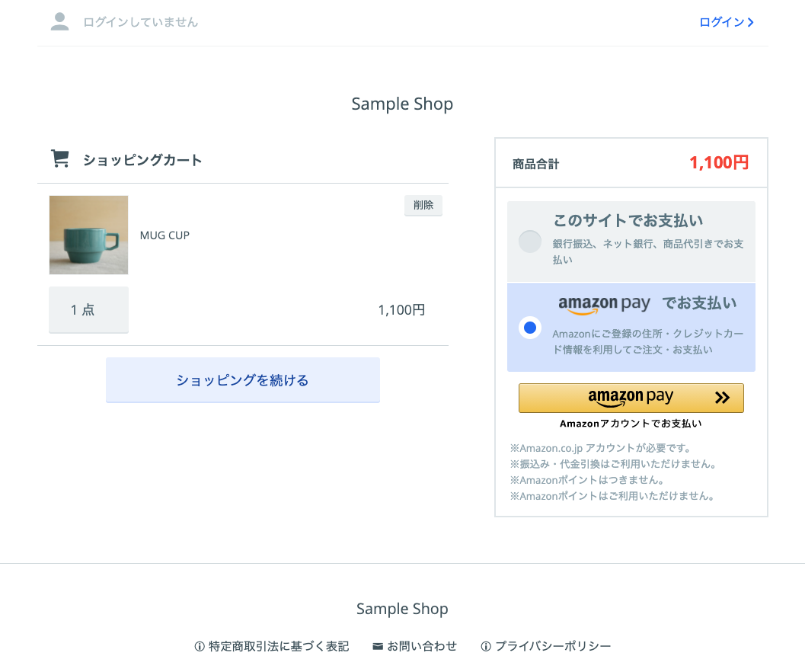This screenshot has width=805, height=672.
Task: Open the MUG CUP product thumbnail
Action: 89,235
